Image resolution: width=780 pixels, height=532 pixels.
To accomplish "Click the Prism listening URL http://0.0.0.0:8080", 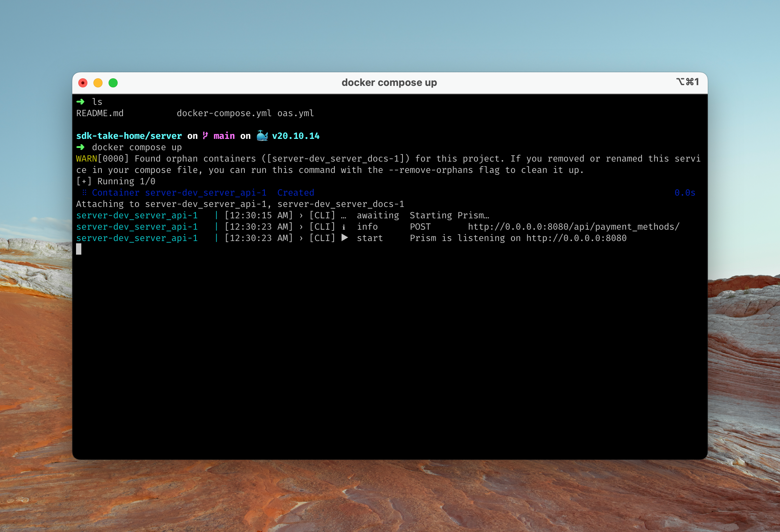I will tap(576, 238).
